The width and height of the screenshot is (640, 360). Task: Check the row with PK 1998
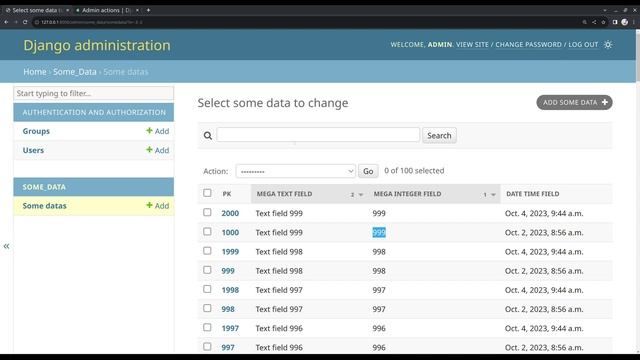click(x=207, y=289)
